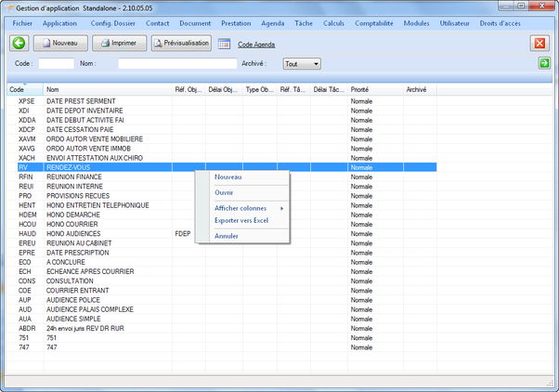Click Annuler in the context menu
Image resolution: width=559 pixels, height=392 pixels.
(227, 236)
